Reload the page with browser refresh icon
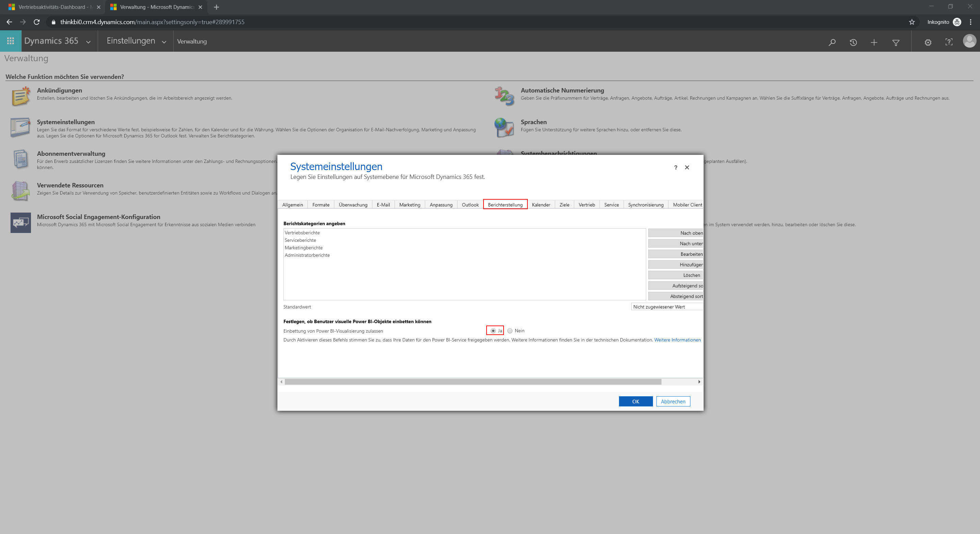This screenshot has height=534, width=980. [36, 22]
